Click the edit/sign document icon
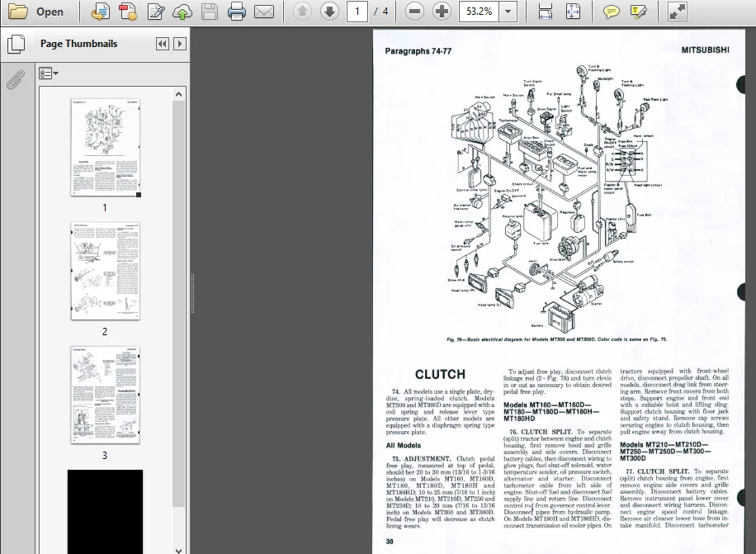The height and width of the screenshot is (554, 756). click(156, 12)
